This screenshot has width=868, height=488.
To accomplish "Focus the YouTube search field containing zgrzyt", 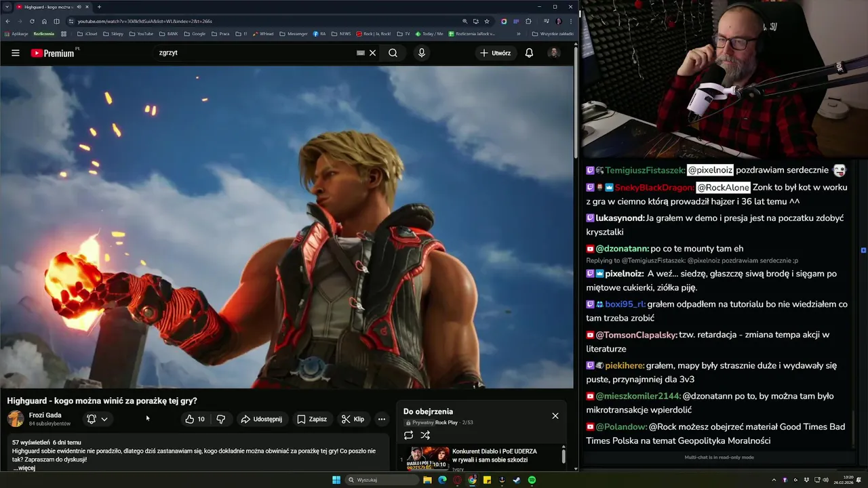I will click(x=254, y=53).
